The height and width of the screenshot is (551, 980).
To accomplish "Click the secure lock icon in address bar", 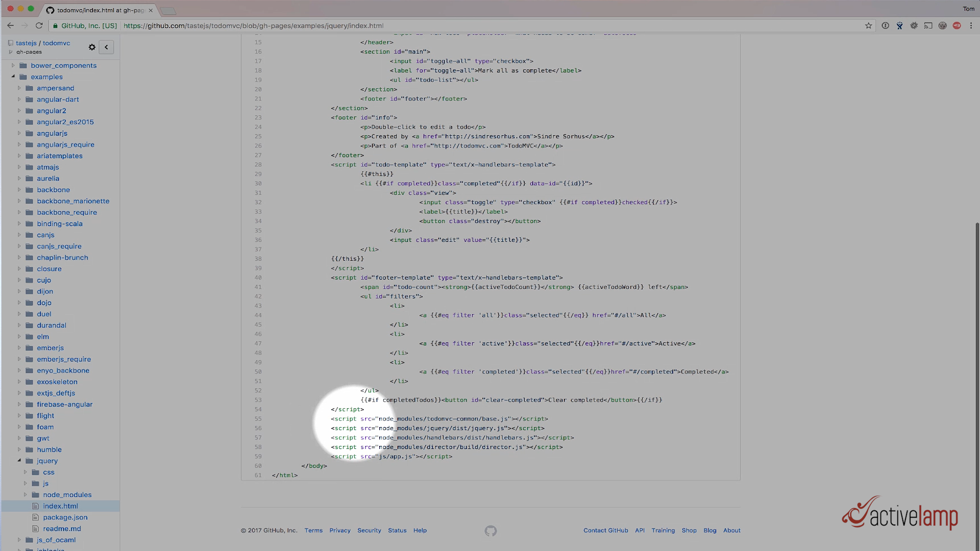I will pos(55,26).
